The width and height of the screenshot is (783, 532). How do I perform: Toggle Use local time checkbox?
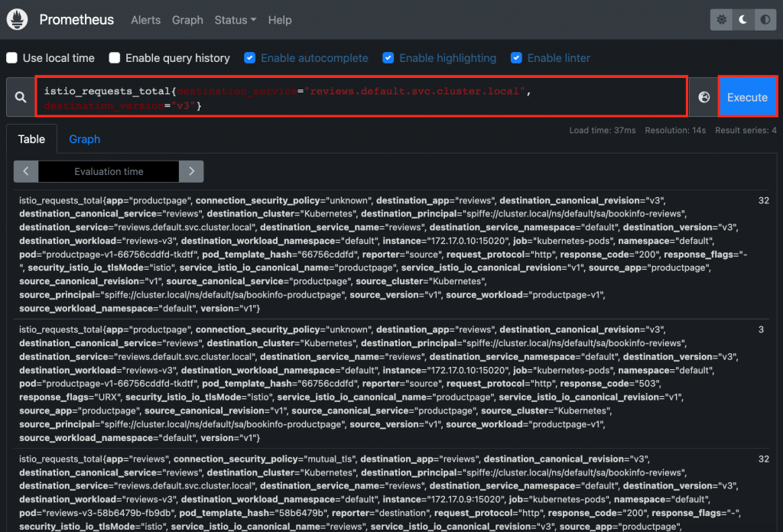pos(12,58)
